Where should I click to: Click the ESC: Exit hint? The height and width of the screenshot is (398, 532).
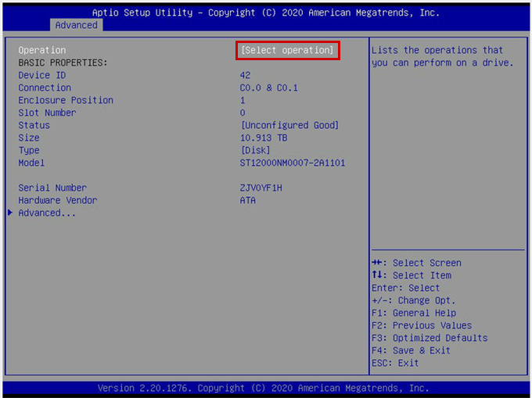395,363
